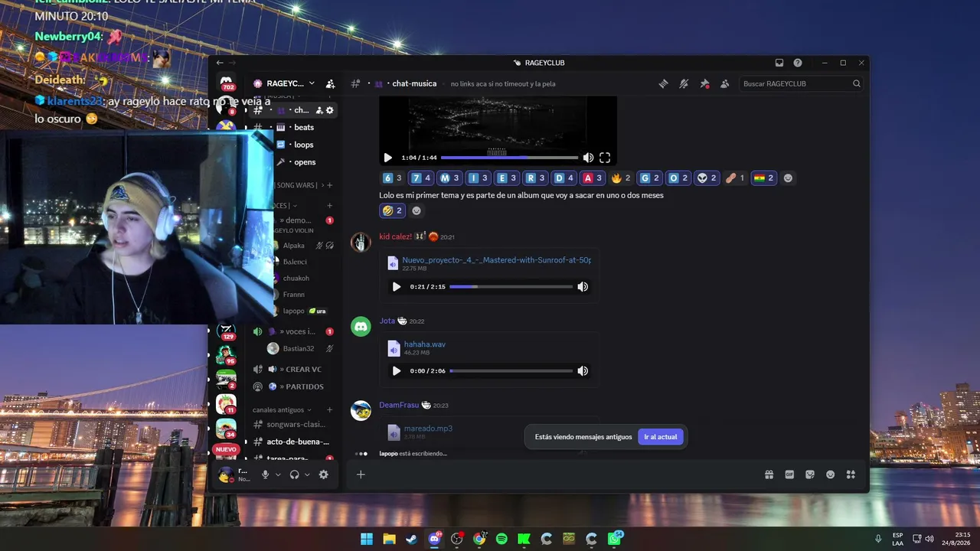Open microphone input options arrow
Screen dimensions: 980x551
[278, 474]
